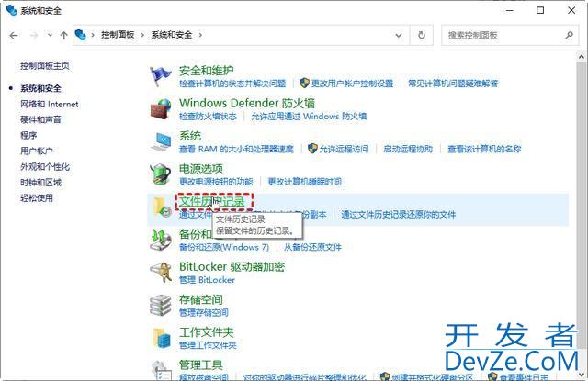Screen dimensions: 588x381
Task: Click 更改用户帐户控制设置 link
Action: click(x=352, y=84)
